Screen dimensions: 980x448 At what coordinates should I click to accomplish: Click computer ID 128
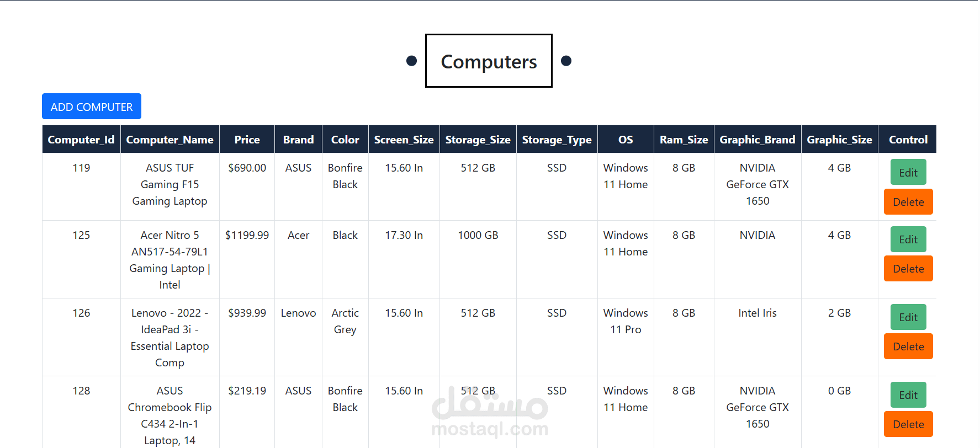81,391
